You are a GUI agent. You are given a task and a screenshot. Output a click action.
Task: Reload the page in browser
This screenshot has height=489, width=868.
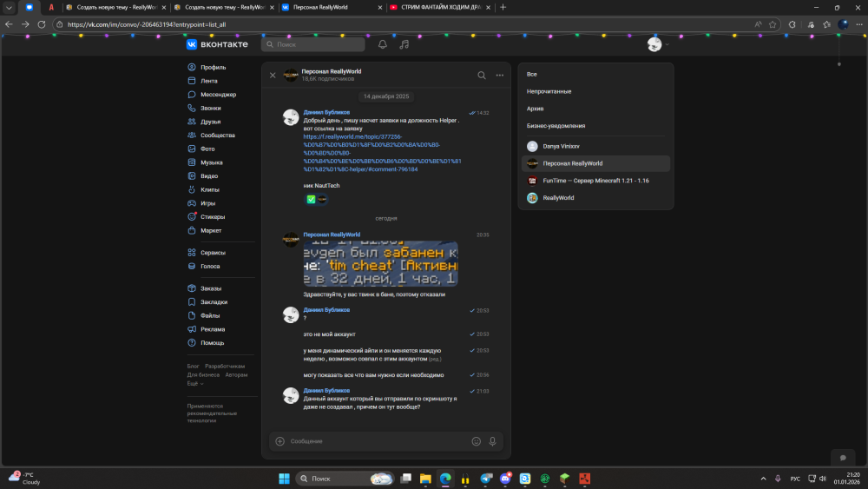tap(42, 24)
